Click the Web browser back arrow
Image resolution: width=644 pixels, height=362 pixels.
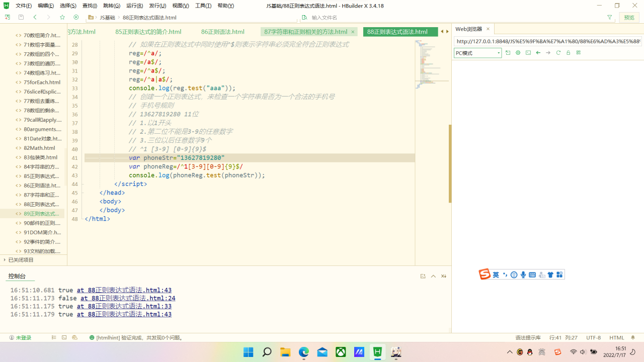(538, 53)
